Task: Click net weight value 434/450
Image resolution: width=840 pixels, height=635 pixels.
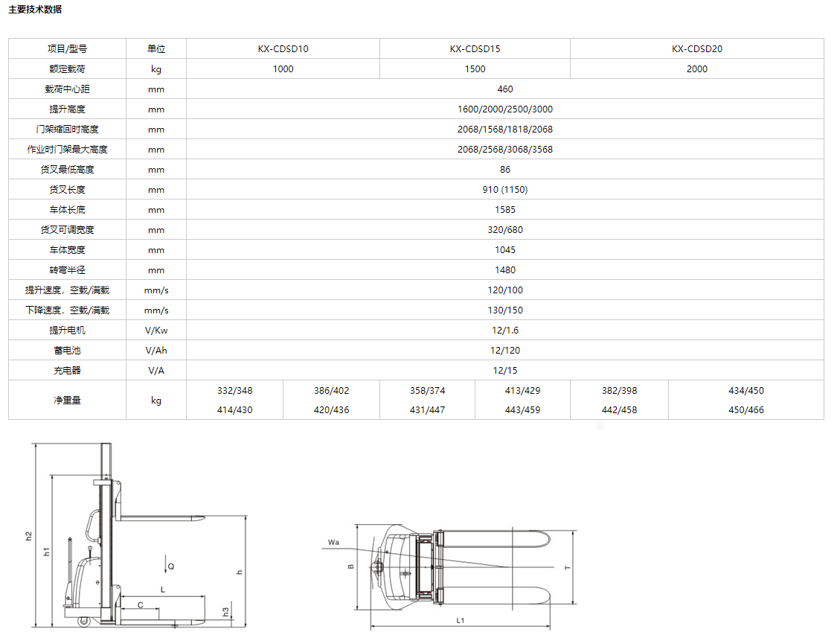Action: pos(746,391)
